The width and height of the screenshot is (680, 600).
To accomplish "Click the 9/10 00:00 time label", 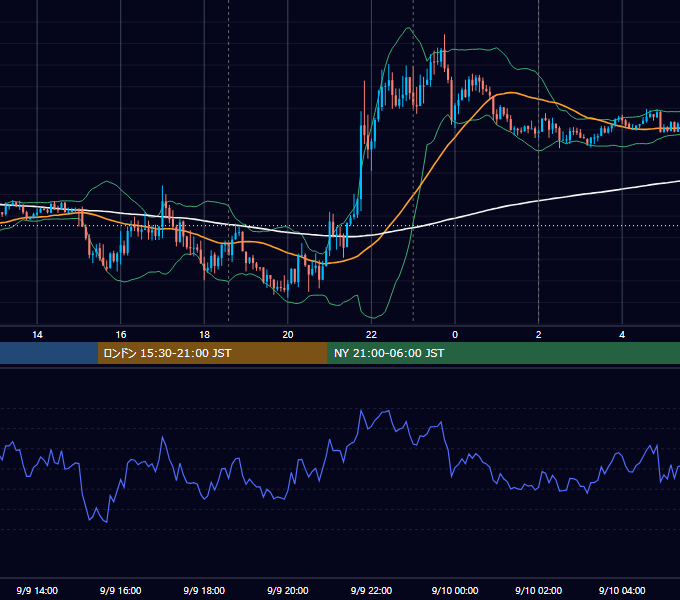I will pyautogui.click(x=455, y=590).
